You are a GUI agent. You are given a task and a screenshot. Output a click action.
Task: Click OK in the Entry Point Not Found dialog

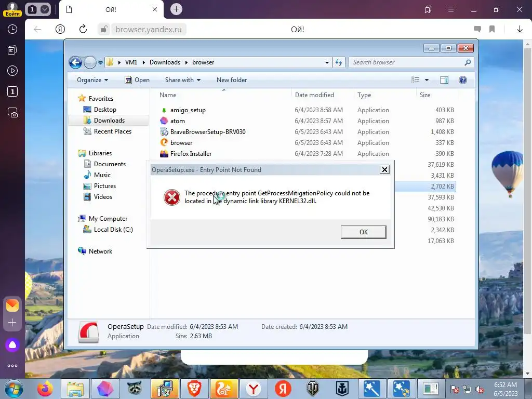coord(363,232)
